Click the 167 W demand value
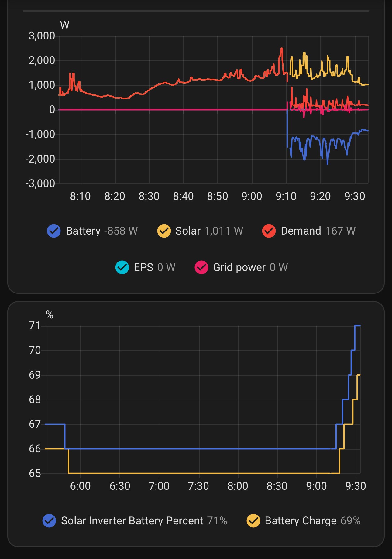 pos(340,231)
